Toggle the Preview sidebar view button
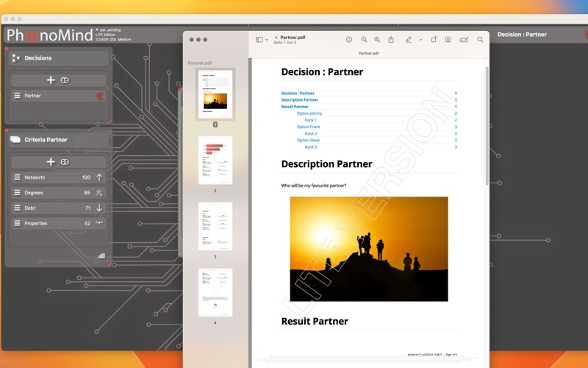 click(x=259, y=40)
